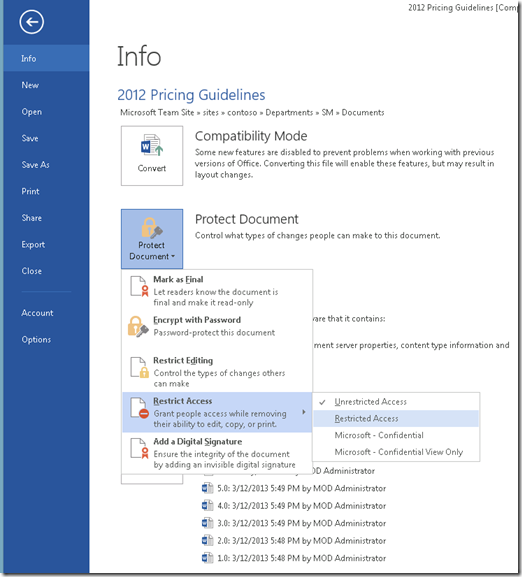Click Close in the sidebar
This screenshot has height=577, width=522.
[46, 271]
